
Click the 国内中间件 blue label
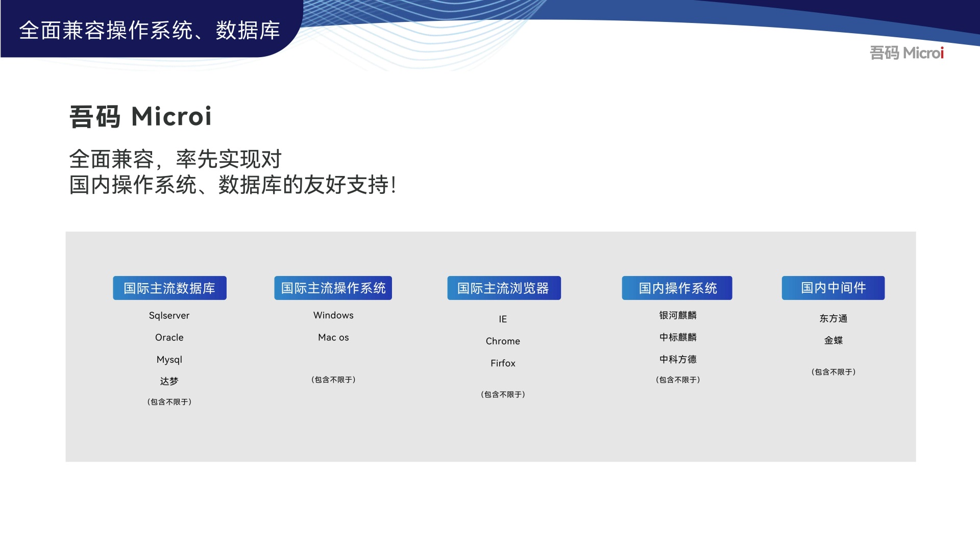[x=833, y=288]
